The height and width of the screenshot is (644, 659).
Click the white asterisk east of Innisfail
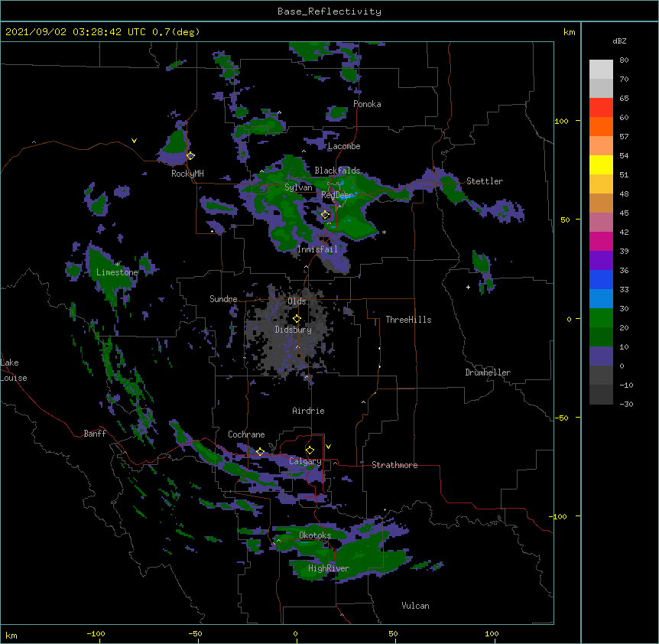(384, 232)
